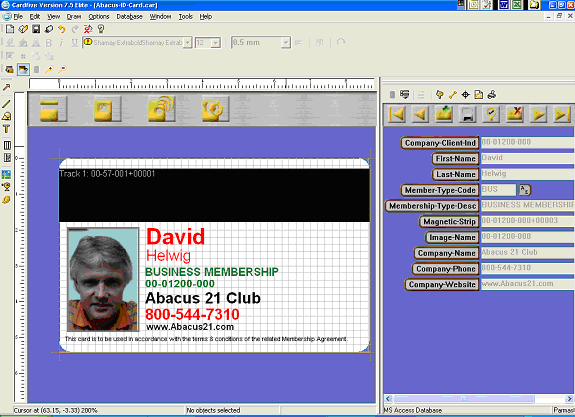Image resolution: width=575 pixels, height=417 pixels.
Task: Save the current database record
Action: tap(468, 114)
